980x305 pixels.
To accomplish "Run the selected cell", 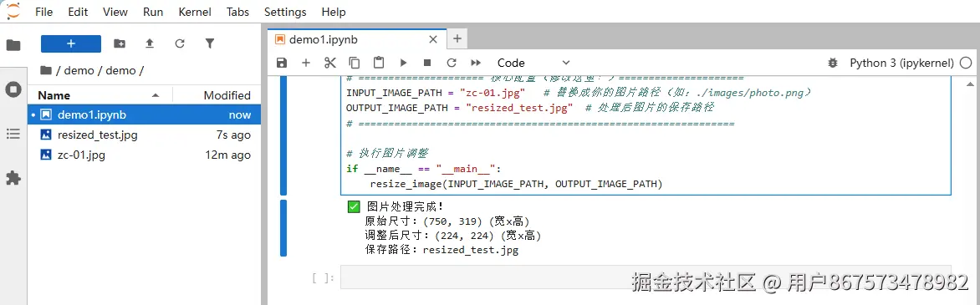I will click(403, 63).
